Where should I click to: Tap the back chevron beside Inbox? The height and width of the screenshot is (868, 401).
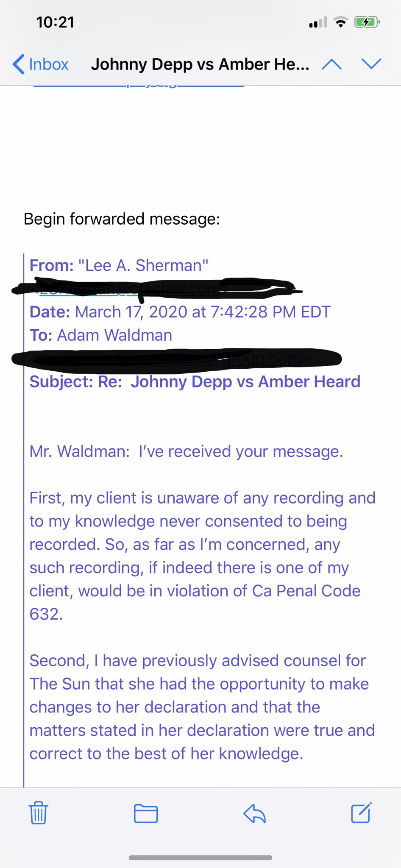coord(18,64)
